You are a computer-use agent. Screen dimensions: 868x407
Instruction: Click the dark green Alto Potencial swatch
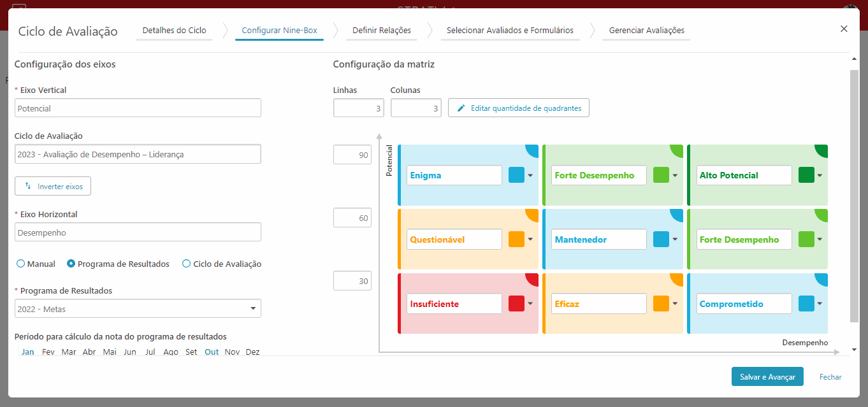806,175
